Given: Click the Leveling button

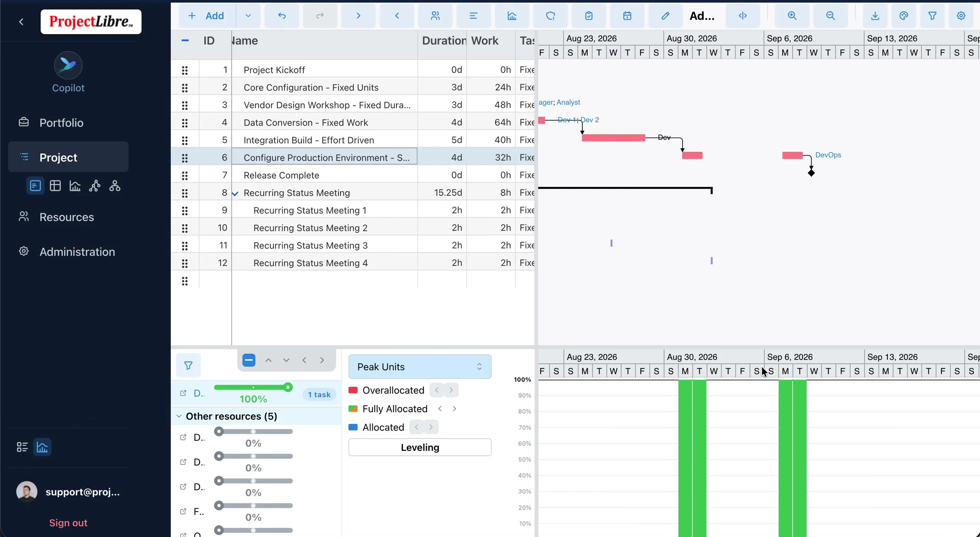Looking at the screenshot, I should pyautogui.click(x=420, y=447).
